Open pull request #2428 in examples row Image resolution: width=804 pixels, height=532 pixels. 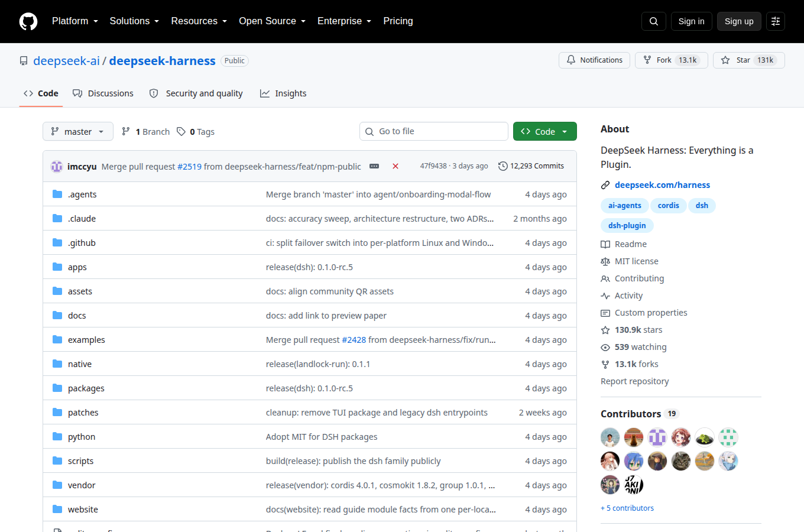354,340
